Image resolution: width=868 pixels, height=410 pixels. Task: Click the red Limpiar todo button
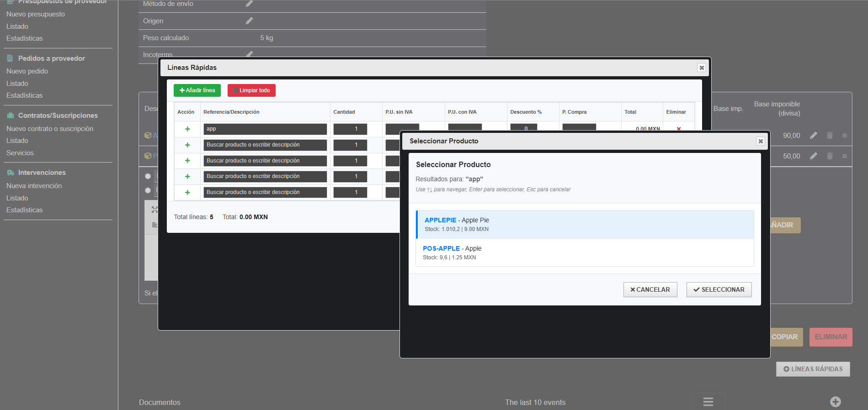pos(251,90)
